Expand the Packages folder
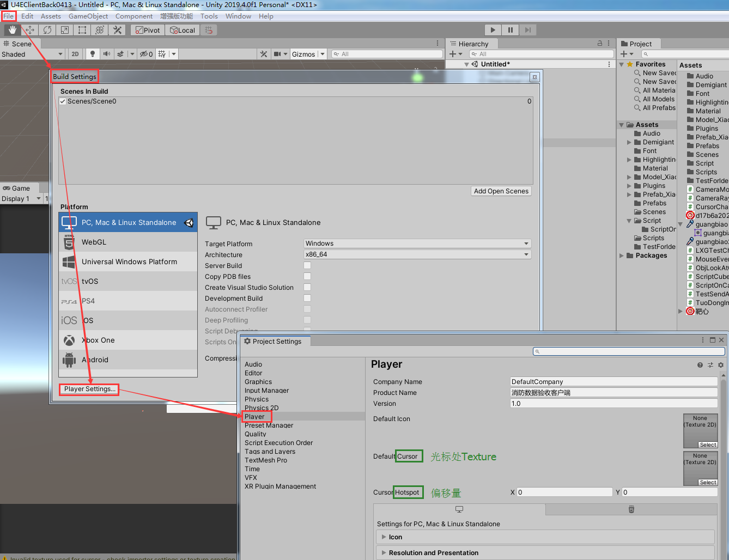The image size is (729, 560). click(622, 255)
